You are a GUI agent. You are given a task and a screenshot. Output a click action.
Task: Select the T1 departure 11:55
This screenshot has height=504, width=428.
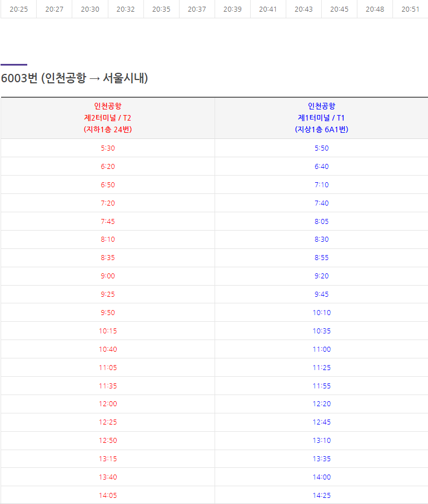point(322,386)
